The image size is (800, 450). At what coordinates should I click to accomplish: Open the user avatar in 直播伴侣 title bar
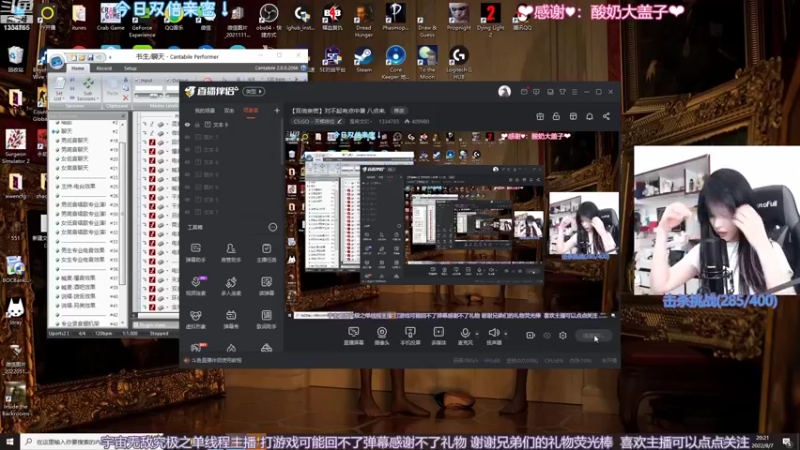pos(504,91)
